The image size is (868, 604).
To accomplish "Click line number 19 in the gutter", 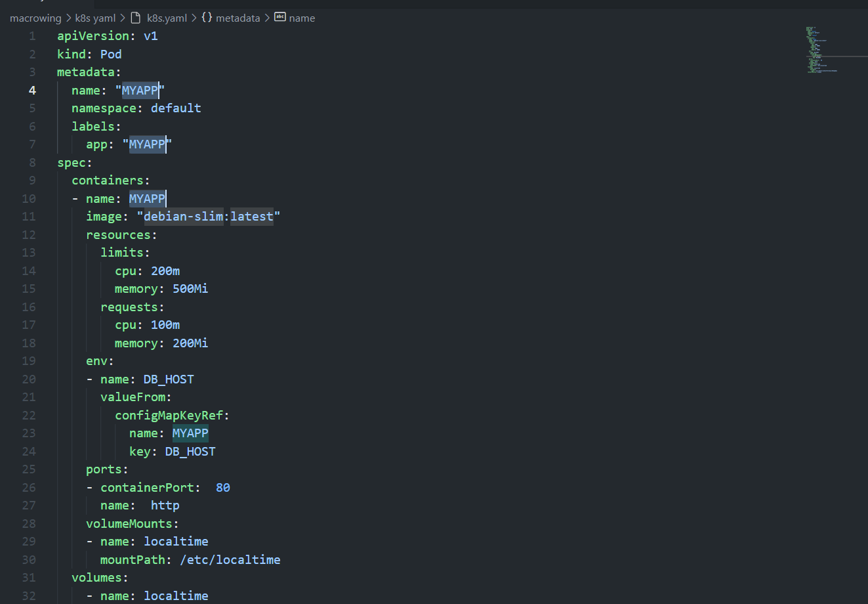I will point(29,361).
